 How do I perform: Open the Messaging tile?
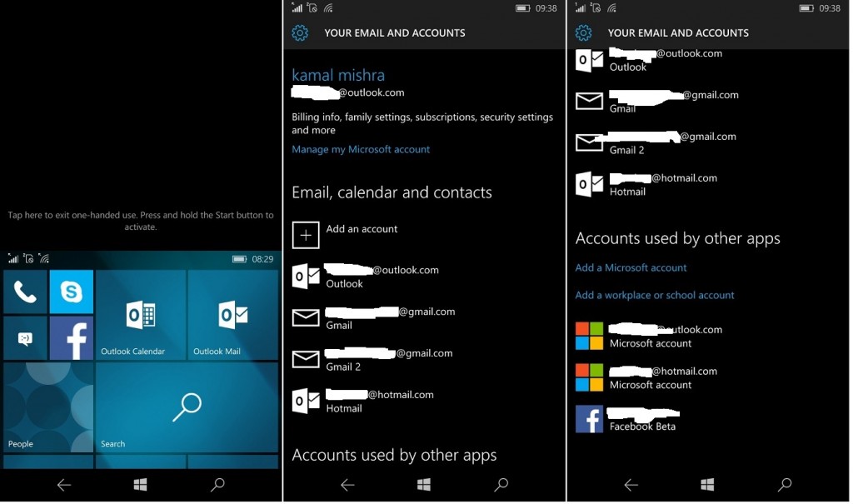pyautogui.click(x=25, y=338)
